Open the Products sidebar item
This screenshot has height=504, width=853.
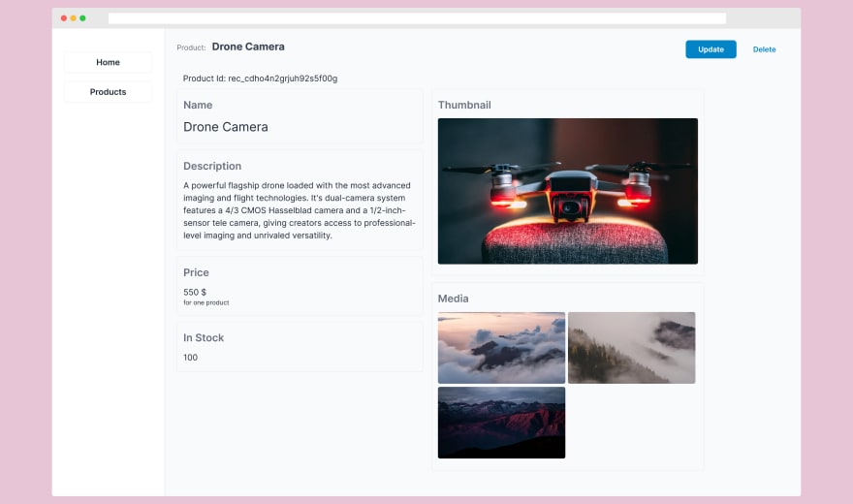point(108,92)
